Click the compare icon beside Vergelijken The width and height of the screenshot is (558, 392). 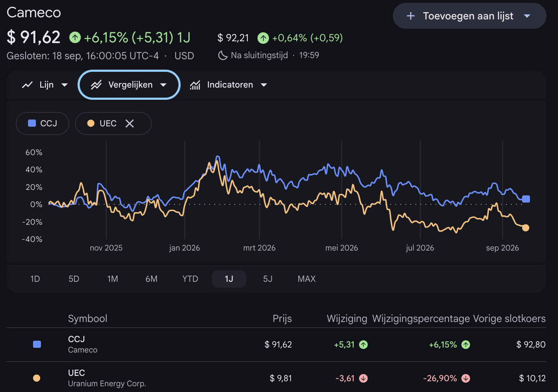(x=96, y=85)
